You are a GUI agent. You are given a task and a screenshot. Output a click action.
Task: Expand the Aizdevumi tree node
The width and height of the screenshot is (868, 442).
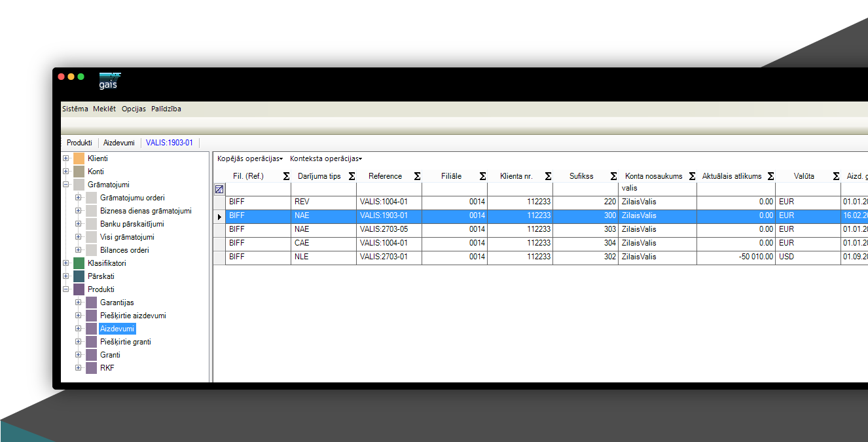[78, 329]
